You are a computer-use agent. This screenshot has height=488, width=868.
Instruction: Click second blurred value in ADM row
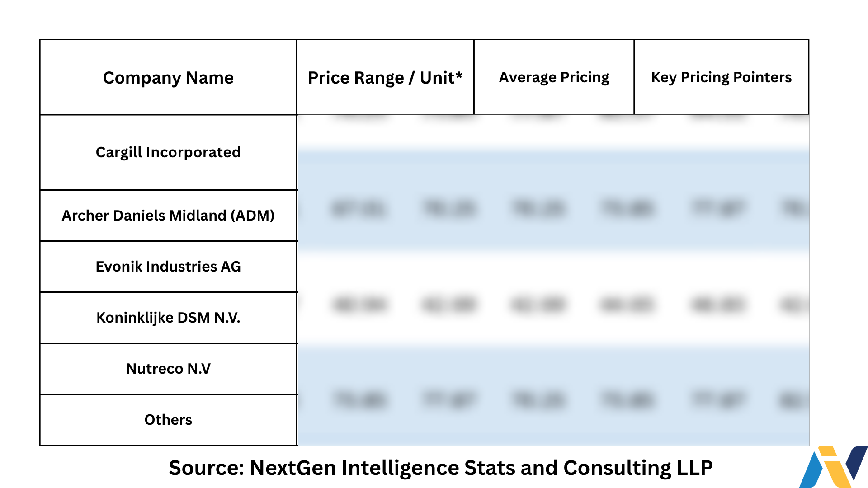click(449, 209)
